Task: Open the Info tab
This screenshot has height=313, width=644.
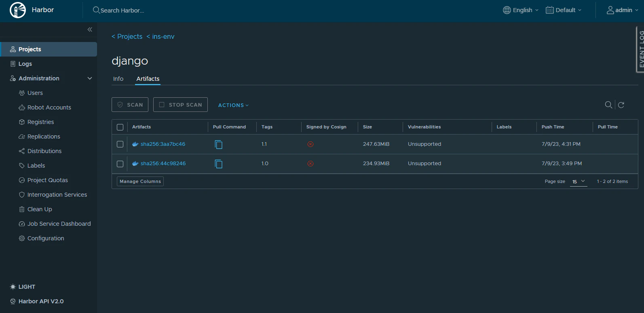Action: pyautogui.click(x=118, y=79)
